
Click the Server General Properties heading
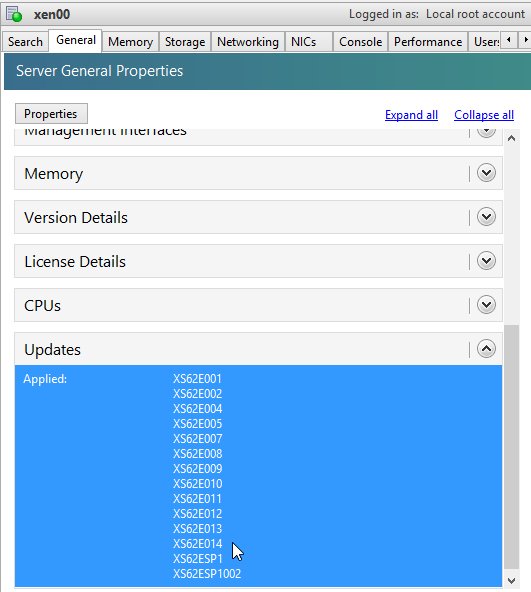(x=99, y=71)
